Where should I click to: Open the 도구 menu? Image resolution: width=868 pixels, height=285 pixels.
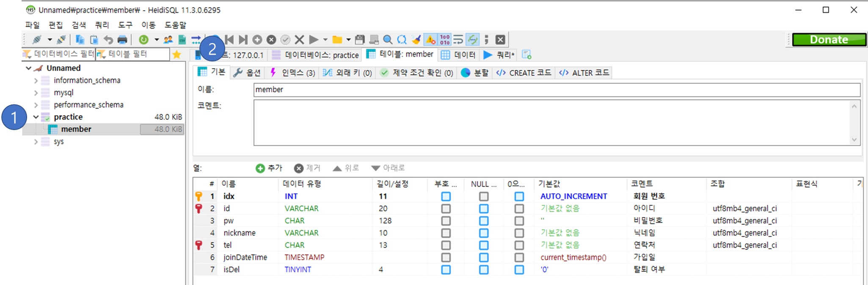pos(125,25)
